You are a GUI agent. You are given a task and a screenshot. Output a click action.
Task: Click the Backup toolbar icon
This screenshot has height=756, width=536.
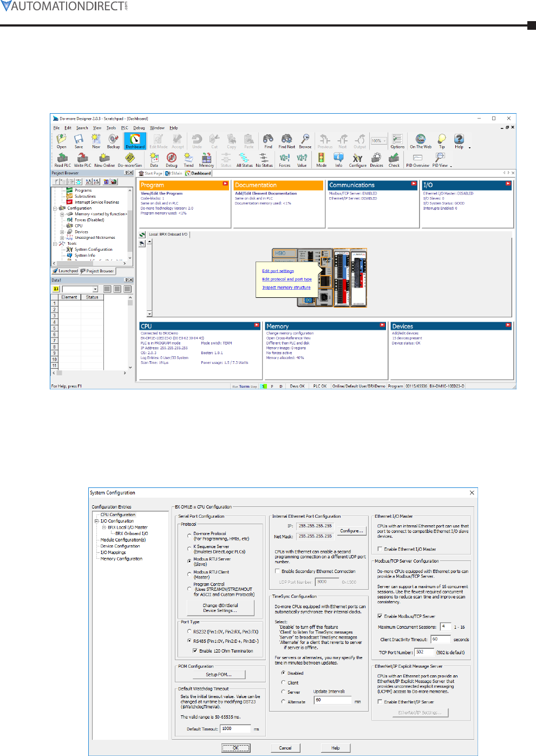coord(113,141)
